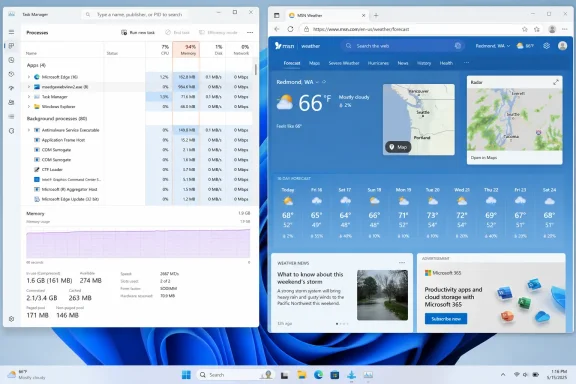576x384 pixels.
Task: Open Performance page icon in Task Manager sidebar
Action: tap(11, 60)
